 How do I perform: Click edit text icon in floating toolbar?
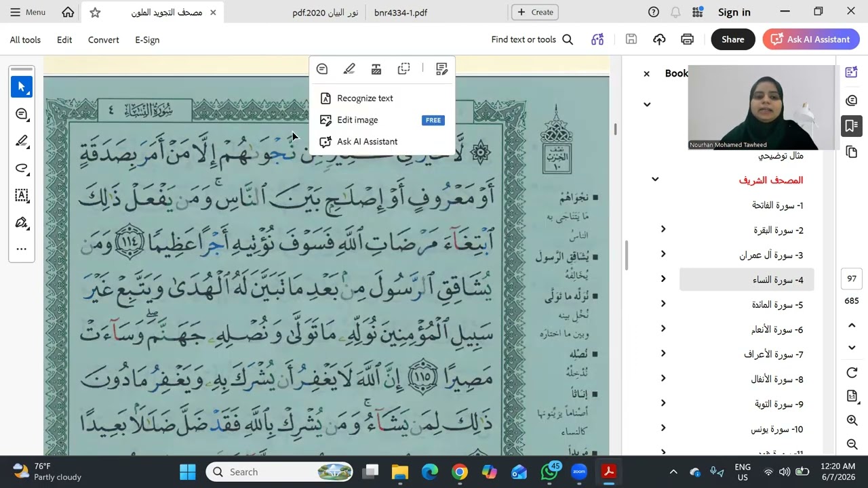pyautogui.click(x=376, y=68)
